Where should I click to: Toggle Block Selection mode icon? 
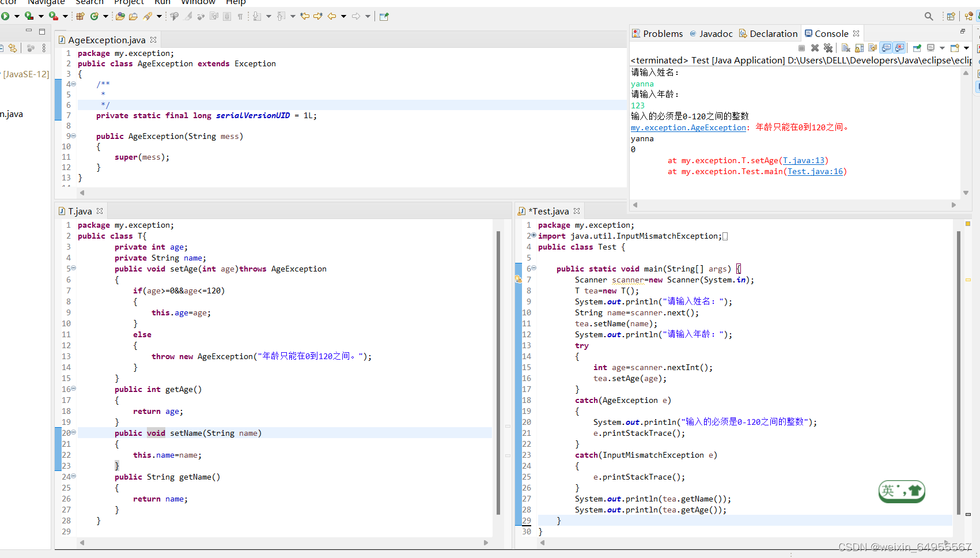(227, 16)
